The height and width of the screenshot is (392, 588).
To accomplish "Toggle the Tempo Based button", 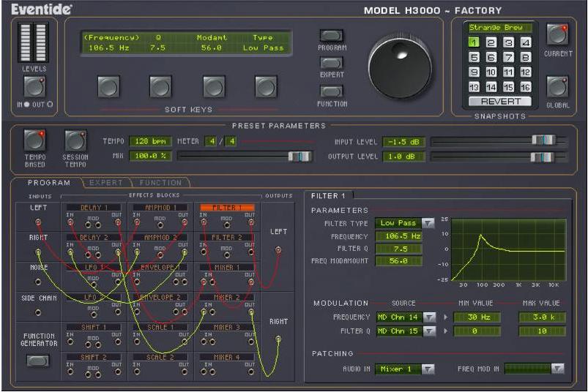I will [x=34, y=140].
